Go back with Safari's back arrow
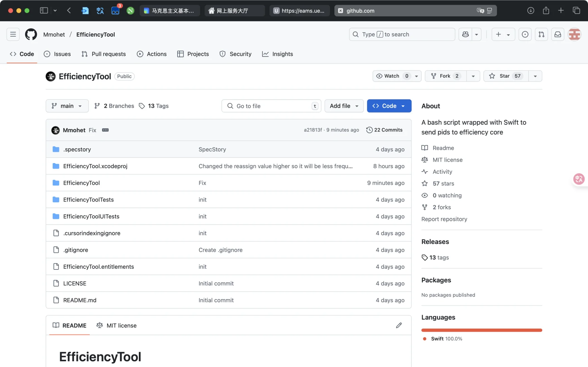This screenshot has width=588, height=367. click(x=69, y=11)
